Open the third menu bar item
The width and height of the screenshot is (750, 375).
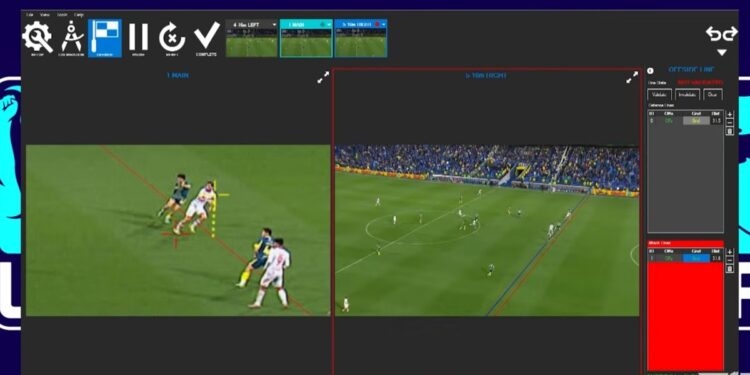click(62, 15)
